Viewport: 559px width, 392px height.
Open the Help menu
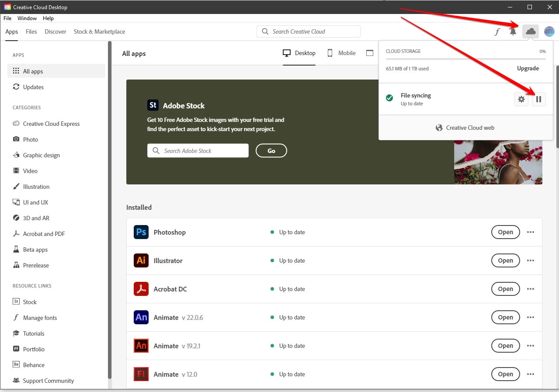[48, 18]
